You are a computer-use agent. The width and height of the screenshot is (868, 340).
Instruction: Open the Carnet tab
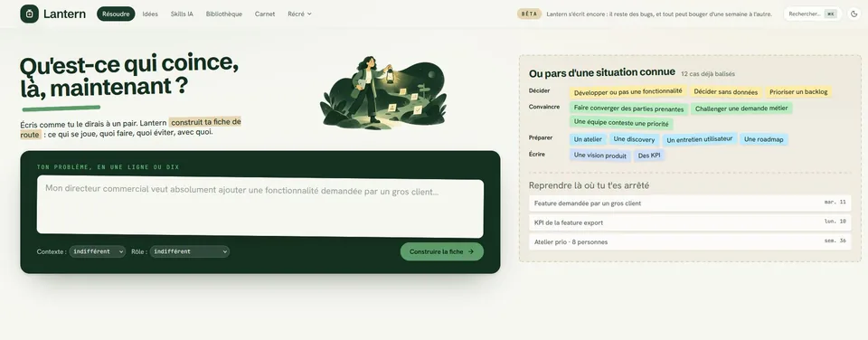tap(265, 14)
